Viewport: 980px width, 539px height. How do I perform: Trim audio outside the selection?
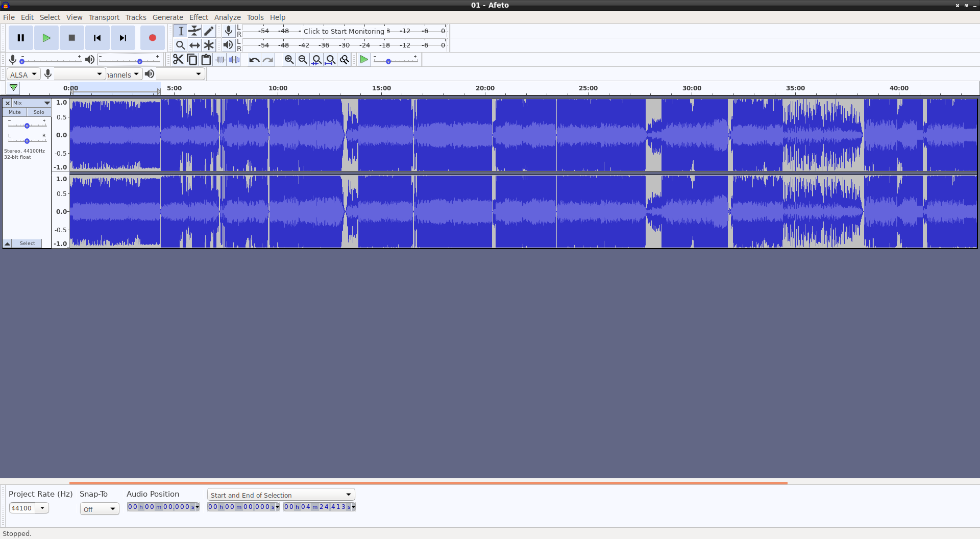click(x=220, y=60)
